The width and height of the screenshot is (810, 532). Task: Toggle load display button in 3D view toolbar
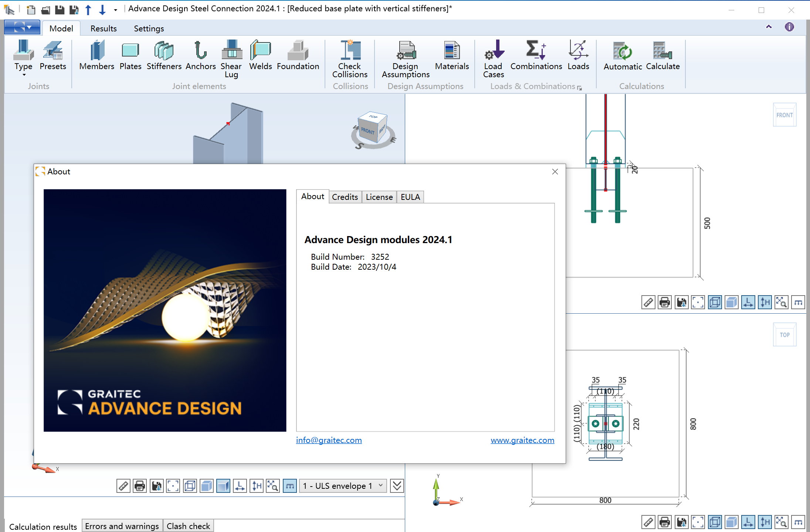coord(290,486)
